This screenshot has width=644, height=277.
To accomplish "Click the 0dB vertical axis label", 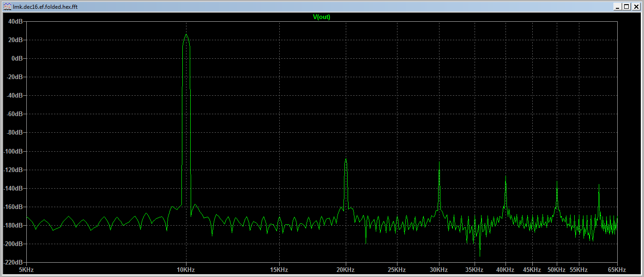I will (x=17, y=58).
